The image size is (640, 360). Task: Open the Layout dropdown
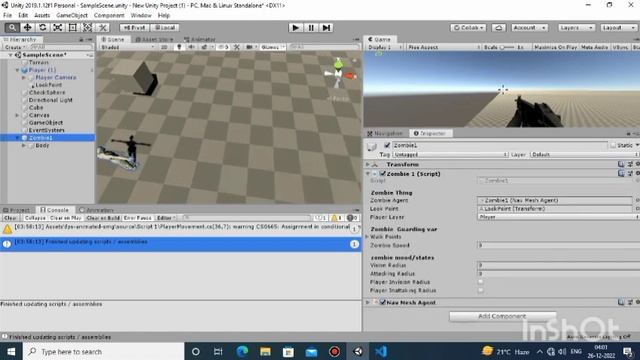[619, 27]
